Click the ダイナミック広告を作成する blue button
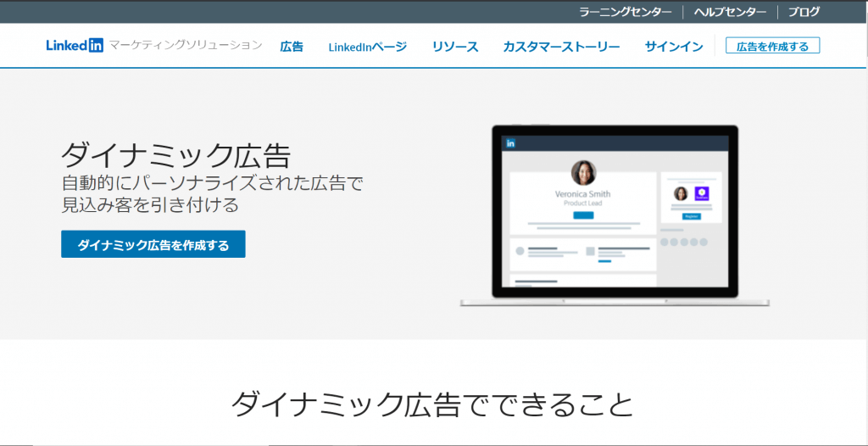 153,244
